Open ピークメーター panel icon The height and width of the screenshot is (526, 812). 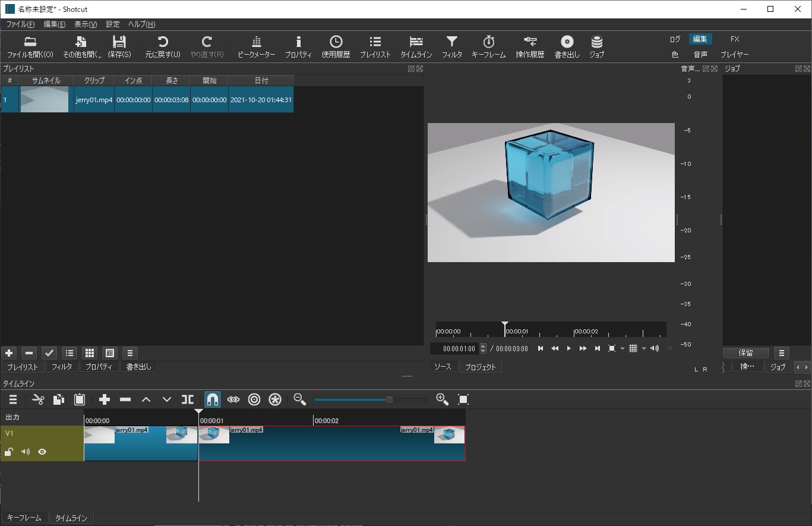click(257, 47)
